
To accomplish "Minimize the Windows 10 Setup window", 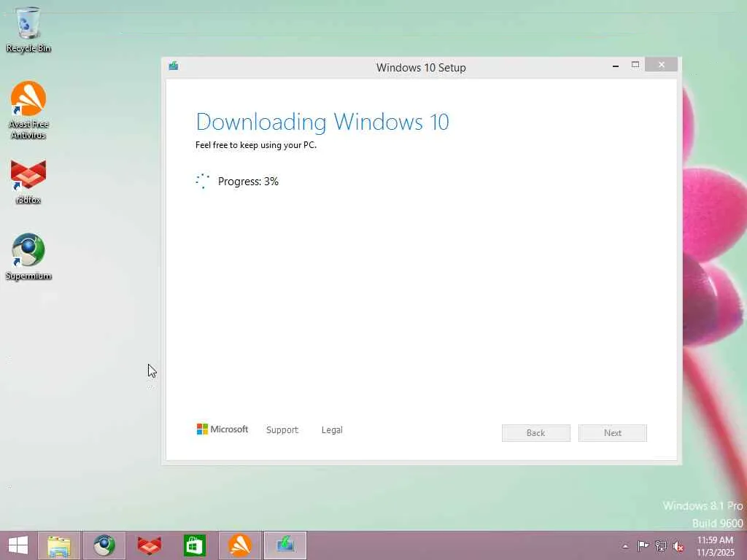I will point(616,65).
